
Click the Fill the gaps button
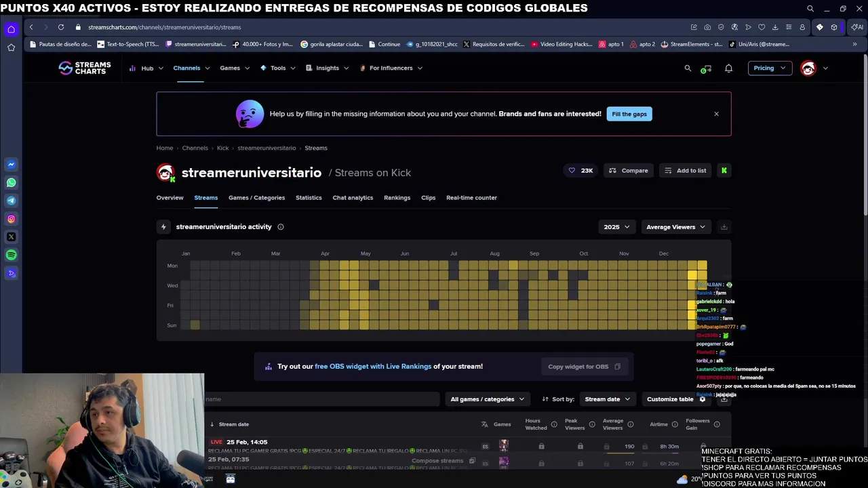[629, 114]
